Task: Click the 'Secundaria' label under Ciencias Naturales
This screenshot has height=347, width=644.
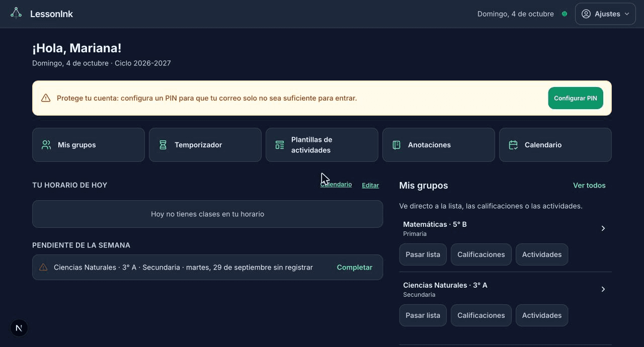Action: (x=419, y=295)
